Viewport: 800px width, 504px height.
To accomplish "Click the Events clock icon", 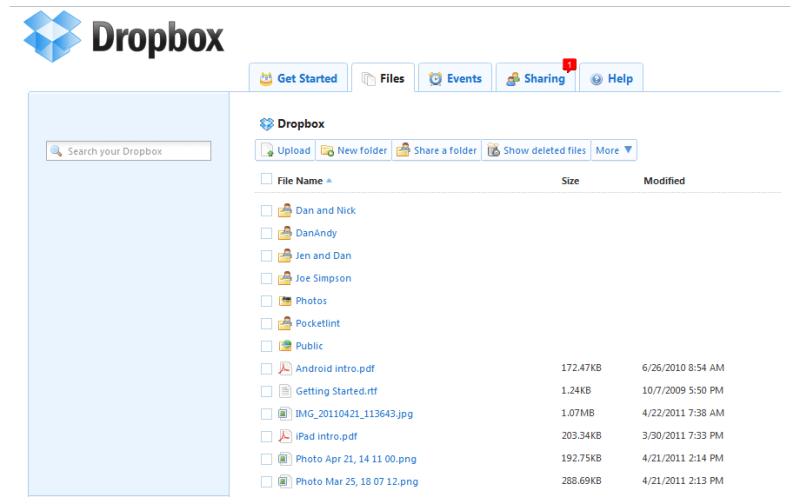I will coord(435,79).
